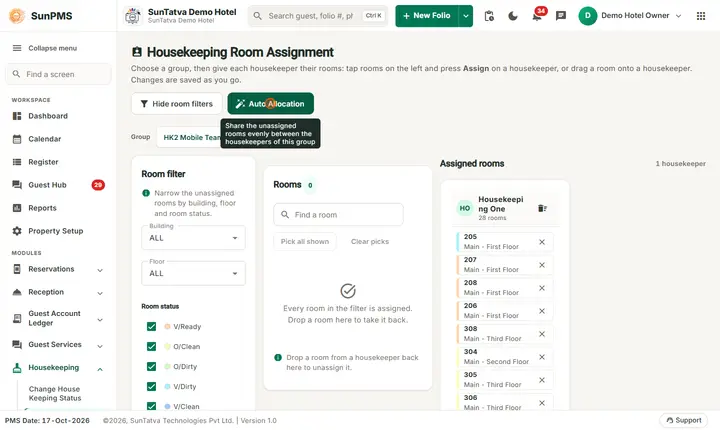This screenshot has width=720, height=430.
Task: Click the orange V/Ready status color dot
Action: 167,327
